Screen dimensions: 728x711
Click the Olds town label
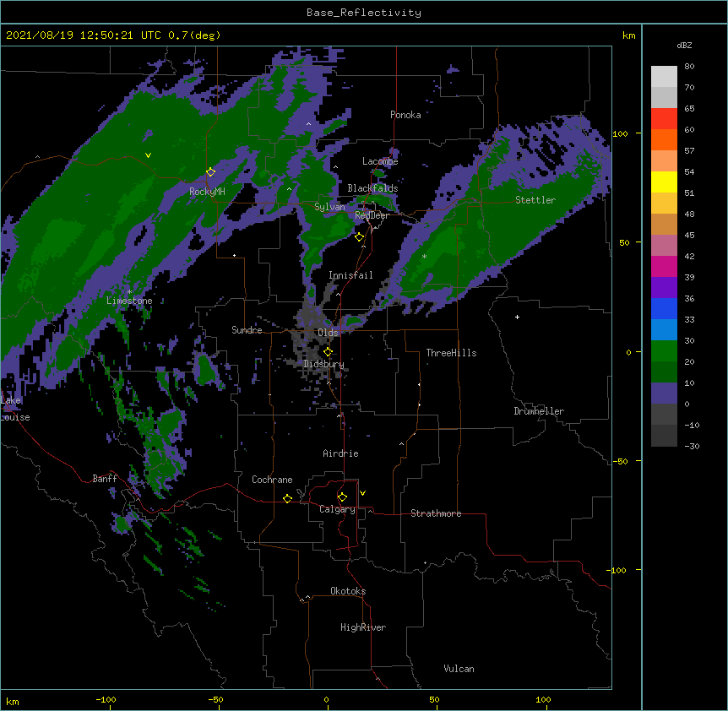[x=328, y=333]
